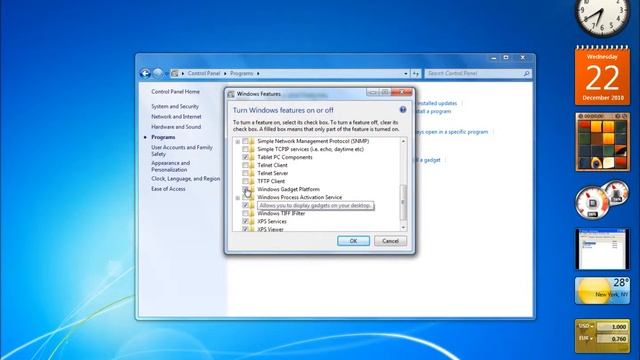The height and width of the screenshot is (360, 640).
Task: Click the Back arrow in Control Panel
Action: (x=145, y=73)
